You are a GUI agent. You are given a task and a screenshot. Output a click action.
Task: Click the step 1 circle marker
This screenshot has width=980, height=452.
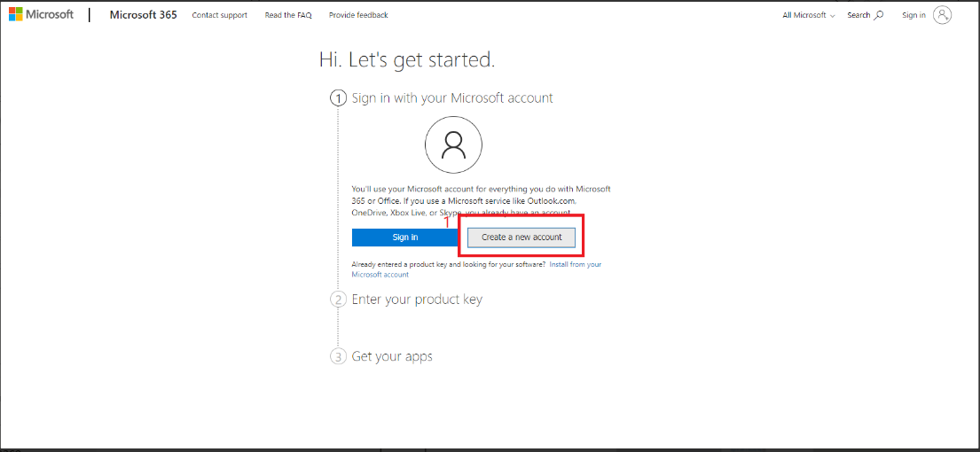point(338,98)
